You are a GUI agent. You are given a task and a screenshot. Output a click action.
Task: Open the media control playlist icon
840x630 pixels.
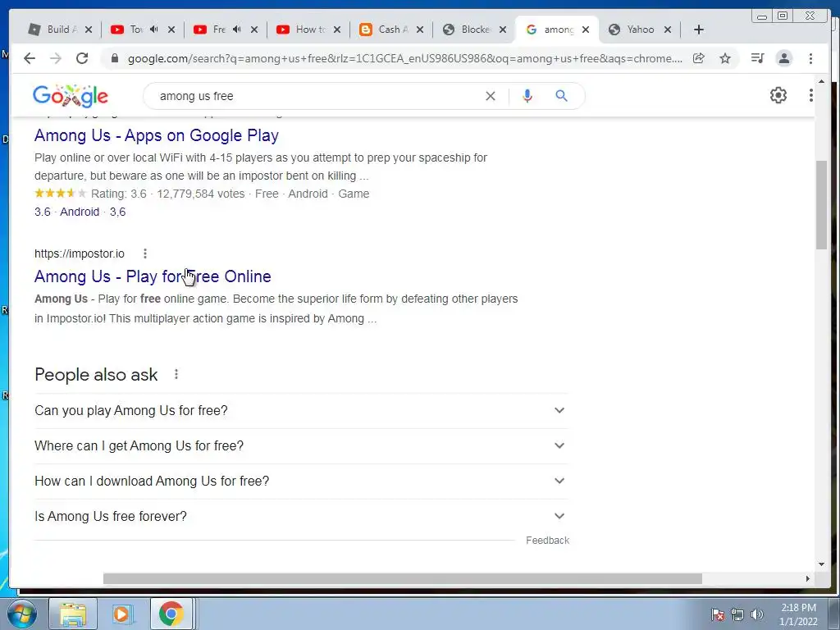click(757, 58)
